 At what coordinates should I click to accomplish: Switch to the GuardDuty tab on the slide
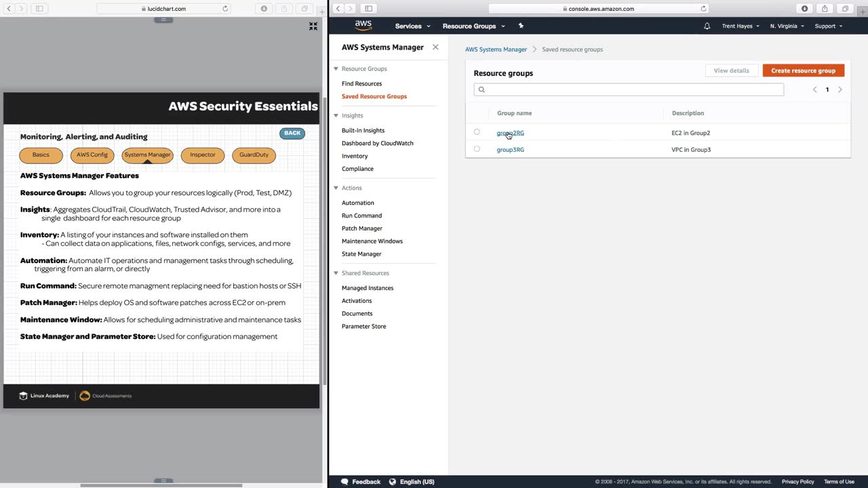pos(254,155)
